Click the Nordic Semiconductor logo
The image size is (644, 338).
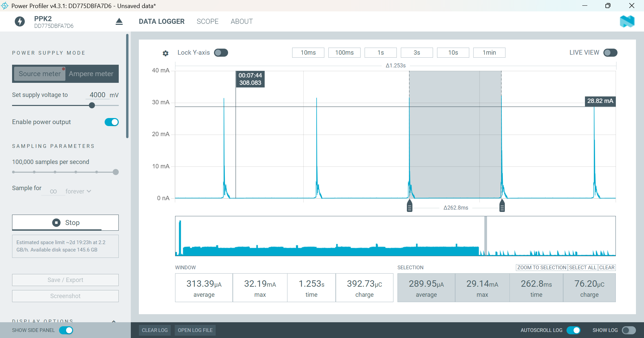[x=627, y=21]
